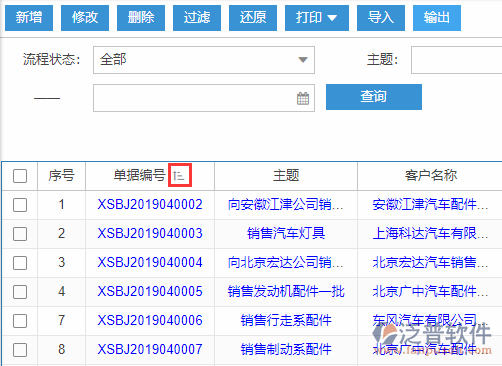Image resolution: width=502 pixels, height=366 pixels.
Task: Check the checkbox for row XSBJ2019040003
Action: [x=20, y=234]
